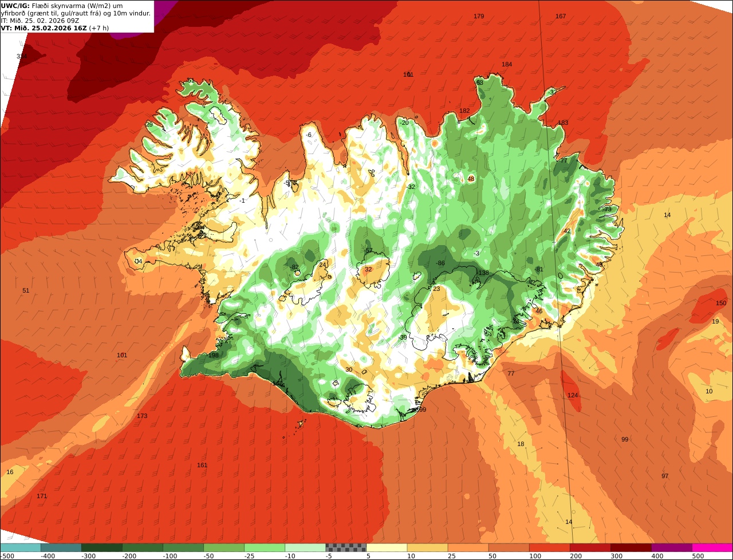Click the map value '24'
The height and width of the screenshot is (560, 733).
322,265
